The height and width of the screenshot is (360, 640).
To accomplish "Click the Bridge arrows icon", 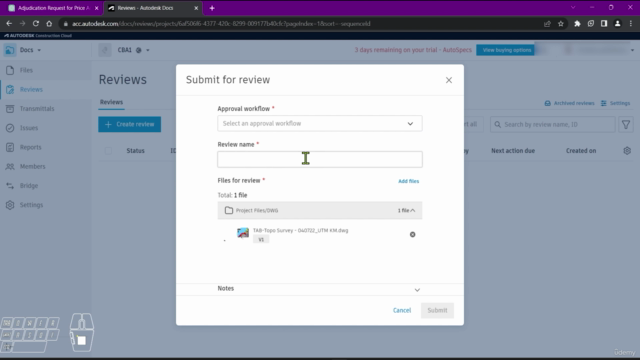I will tap(10, 185).
